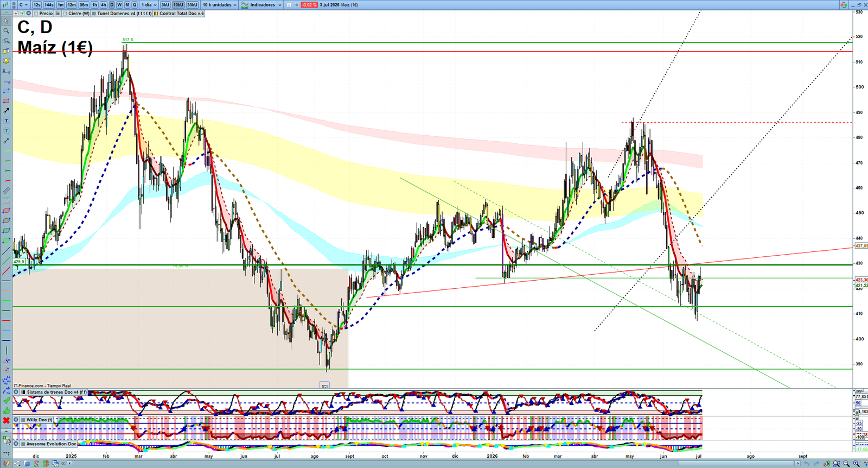Open the '1 día' period dropdown
868x468 pixels.
point(149,5)
